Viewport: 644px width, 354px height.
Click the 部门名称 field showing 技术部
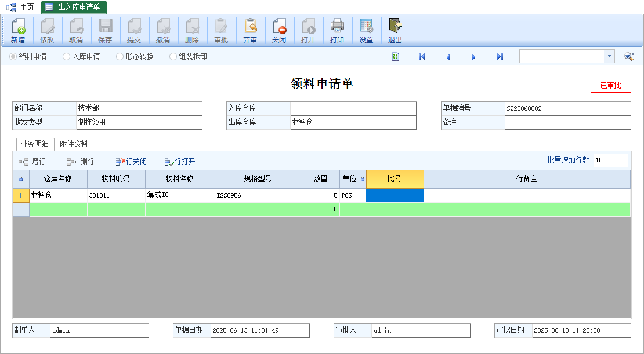[x=139, y=108]
